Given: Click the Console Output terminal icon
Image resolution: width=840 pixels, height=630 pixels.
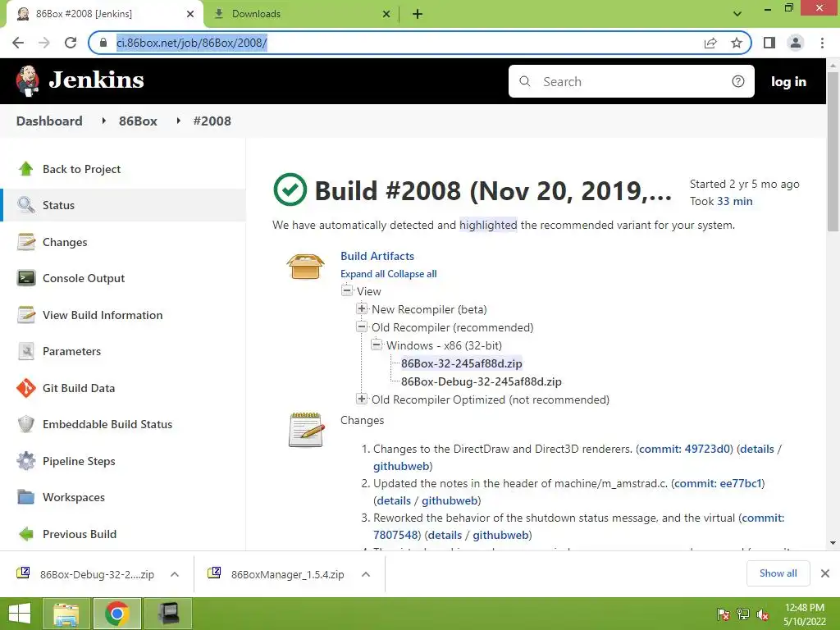Looking at the screenshot, I should click(x=25, y=278).
